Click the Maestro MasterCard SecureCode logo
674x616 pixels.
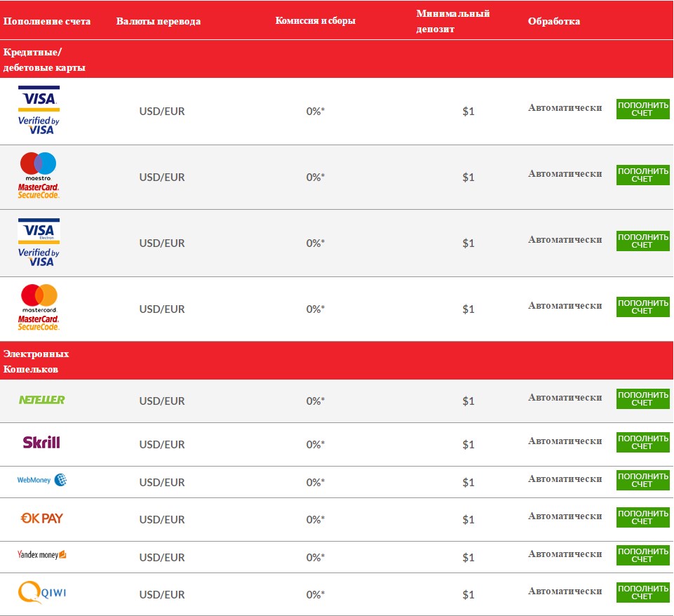pos(39,175)
